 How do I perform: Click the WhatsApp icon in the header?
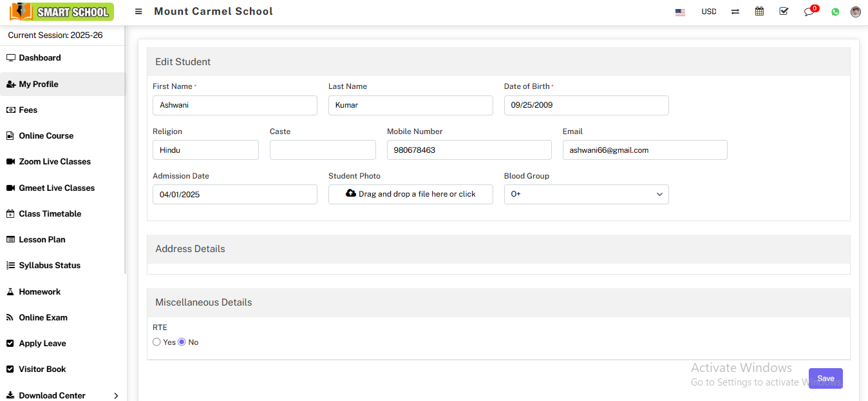coord(835,12)
